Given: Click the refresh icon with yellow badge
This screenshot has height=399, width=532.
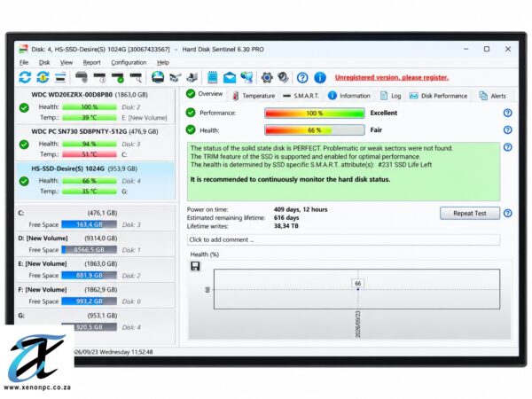Looking at the screenshot, I should coord(43,77).
